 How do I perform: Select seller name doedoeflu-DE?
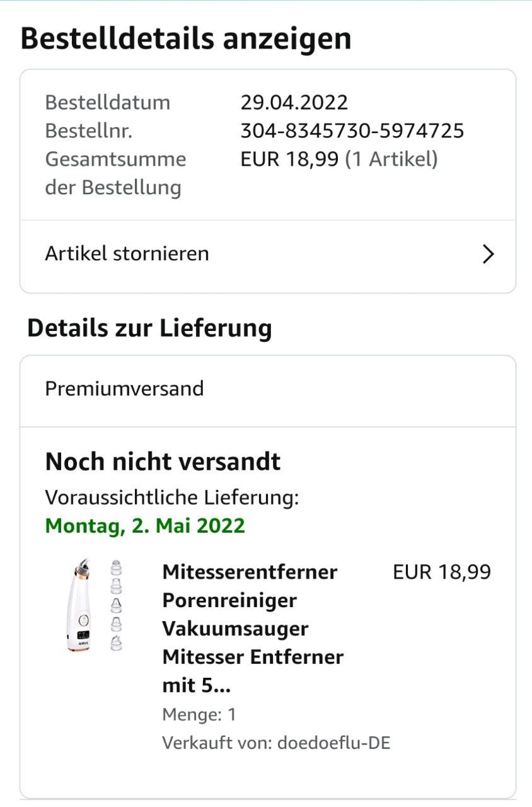click(x=334, y=743)
